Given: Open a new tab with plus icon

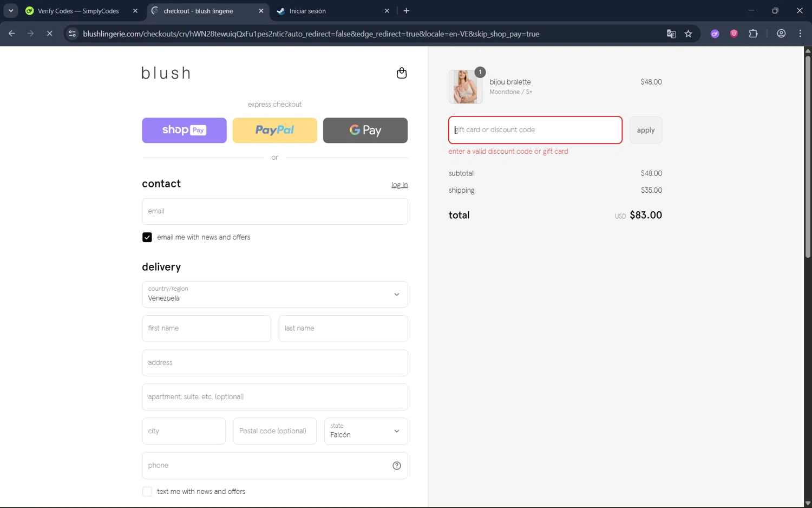Looking at the screenshot, I should (407, 11).
